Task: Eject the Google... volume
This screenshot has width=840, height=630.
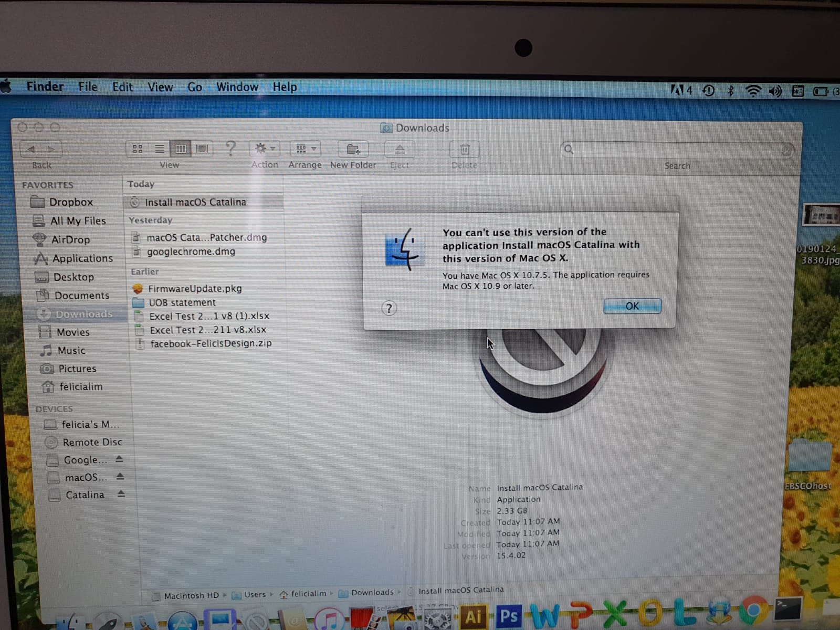Action: (x=119, y=459)
